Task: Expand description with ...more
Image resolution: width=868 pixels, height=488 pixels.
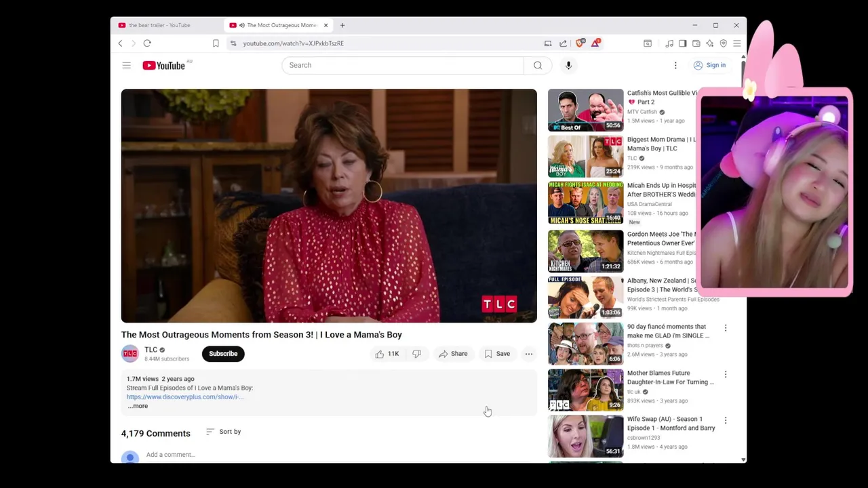Action: click(x=138, y=406)
